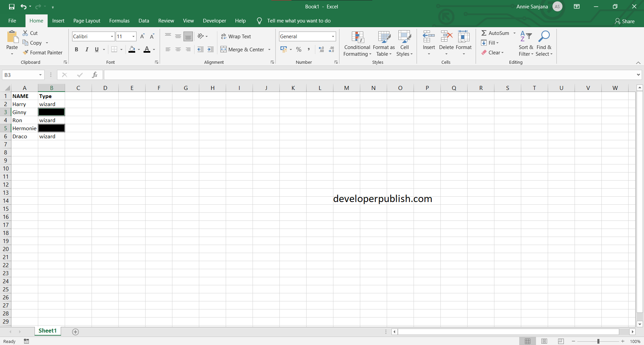
Task: Click the Format Painter brush
Action: (25, 53)
